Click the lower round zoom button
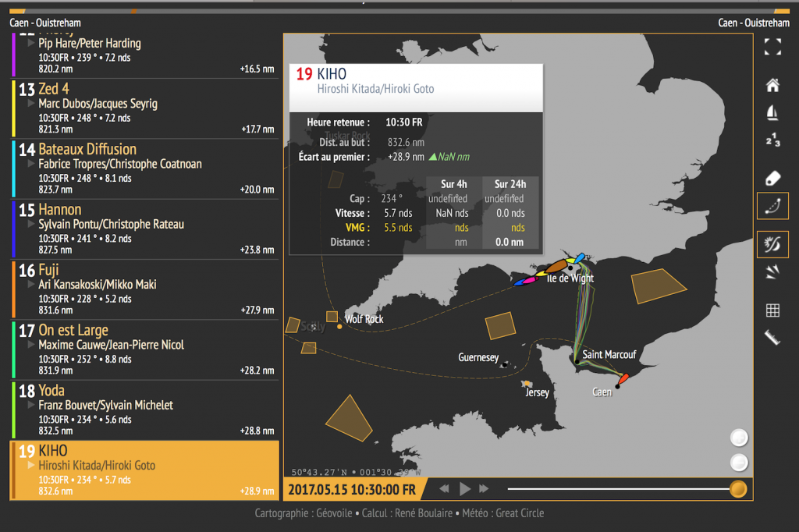This screenshot has width=799, height=532. (739, 463)
